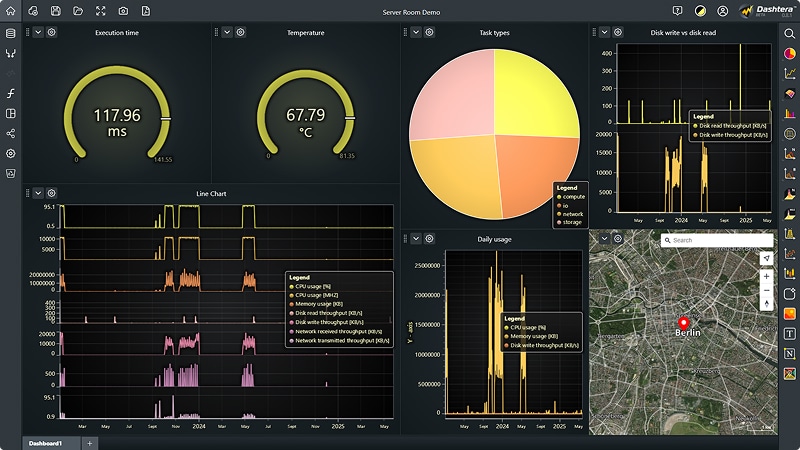Add a new dashboard tab with plus
Screen dimensions: 800x450
click(90, 442)
